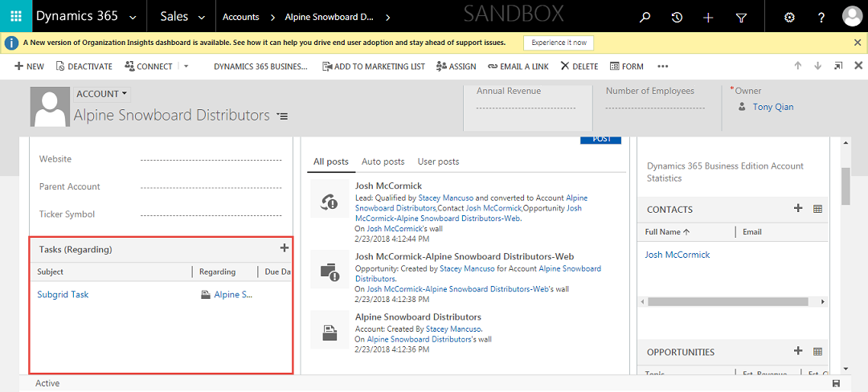Click FORM command
This screenshot has width=868, height=392.
pyautogui.click(x=627, y=67)
